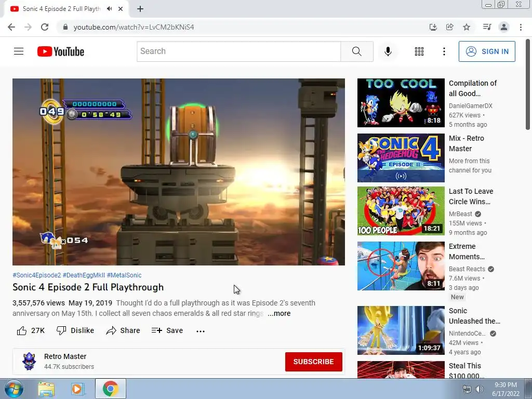532x399 pixels.
Task: Pause the video by clicking the player
Action: pyautogui.click(x=179, y=171)
